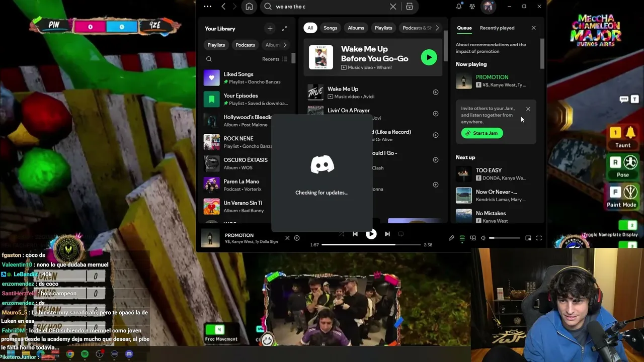Create a new playlist with plus icon
This screenshot has width=644, height=362.
(x=270, y=29)
